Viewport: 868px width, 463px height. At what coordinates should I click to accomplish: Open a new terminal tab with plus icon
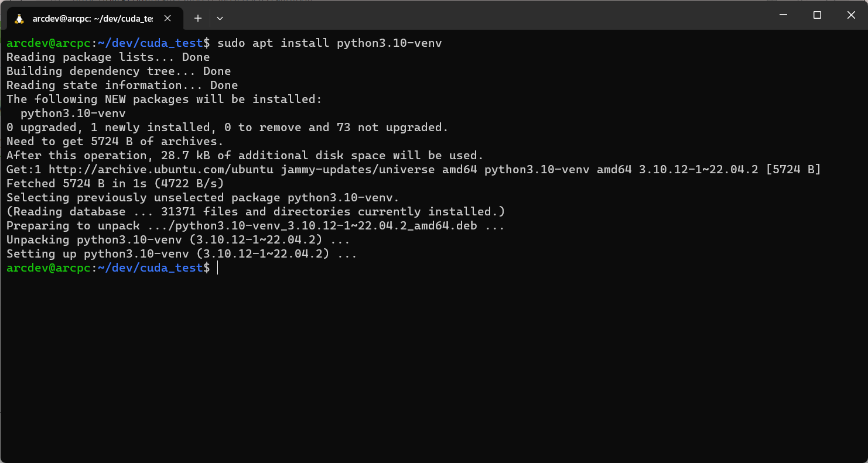click(x=197, y=18)
